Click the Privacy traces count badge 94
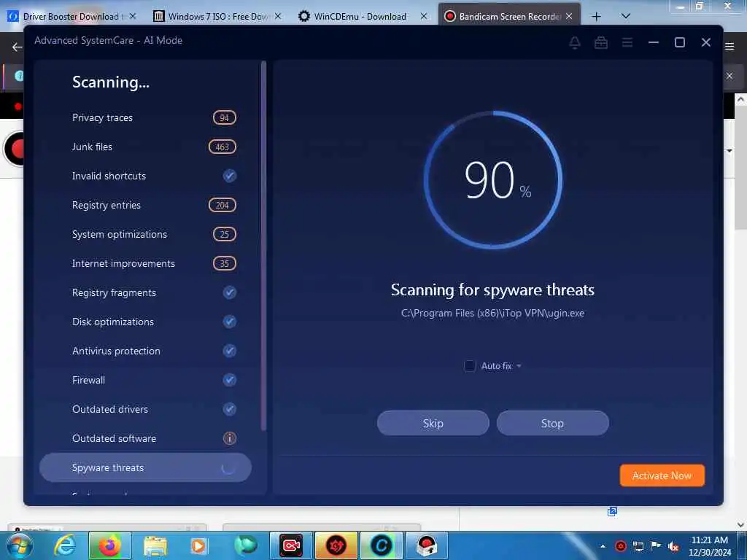 click(225, 117)
